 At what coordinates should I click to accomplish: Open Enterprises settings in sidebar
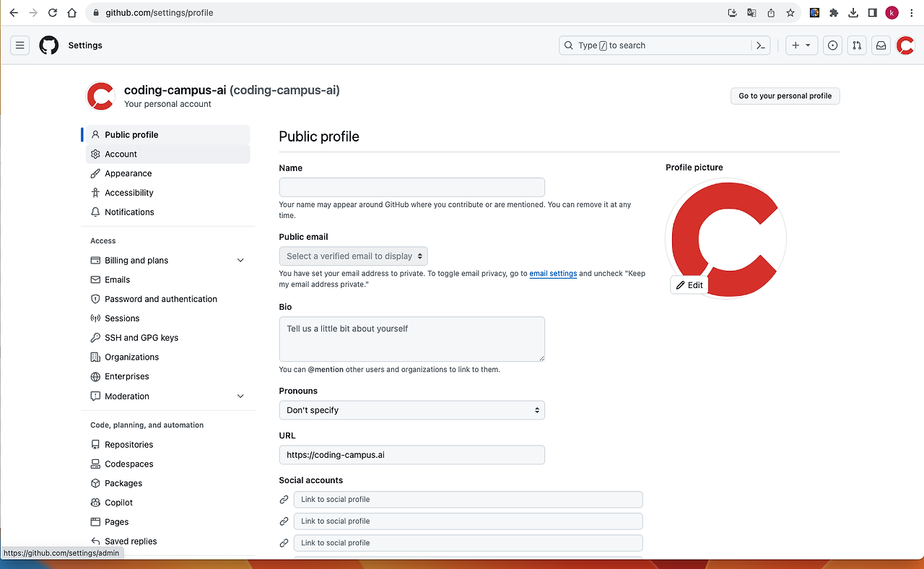click(x=168, y=377)
